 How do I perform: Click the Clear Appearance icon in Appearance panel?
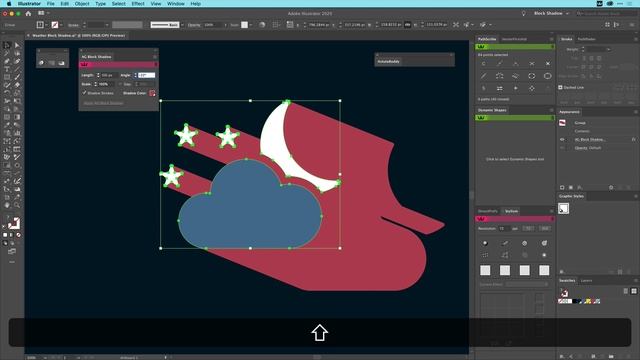tap(611, 187)
